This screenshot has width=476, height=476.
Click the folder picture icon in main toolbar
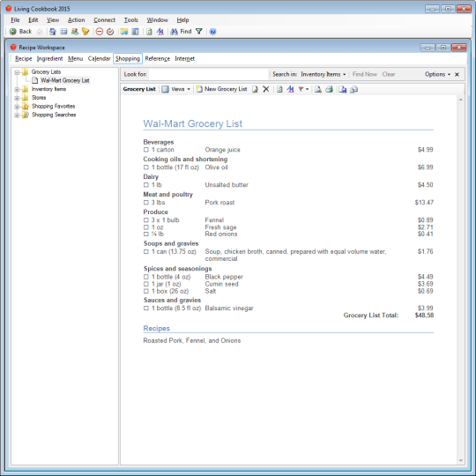point(124,31)
